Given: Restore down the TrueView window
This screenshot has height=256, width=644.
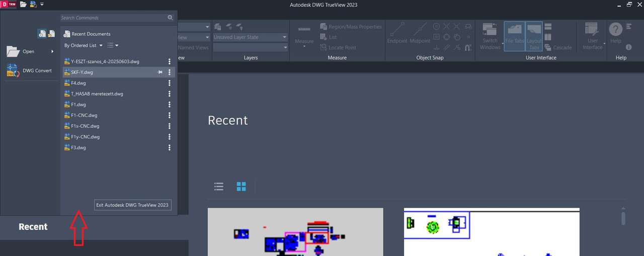Looking at the screenshot, I should (x=629, y=5).
